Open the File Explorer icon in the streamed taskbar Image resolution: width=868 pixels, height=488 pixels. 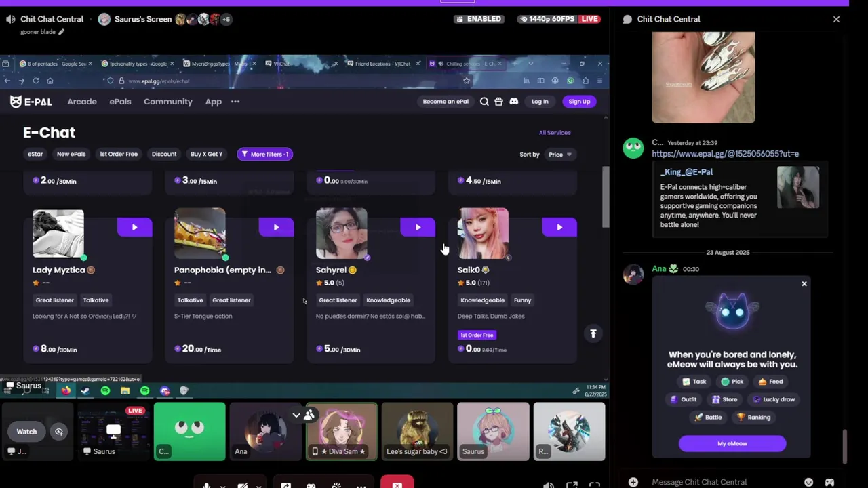pos(125,390)
